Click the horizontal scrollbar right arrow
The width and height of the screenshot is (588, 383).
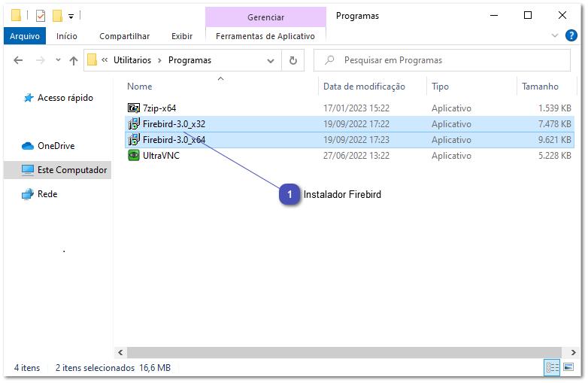[x=573, y=352]
